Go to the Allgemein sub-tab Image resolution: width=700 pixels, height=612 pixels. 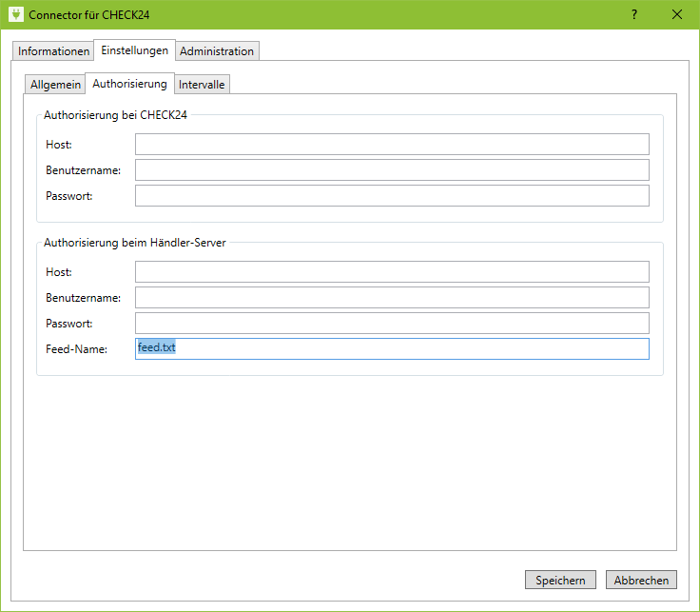(55, 85)
